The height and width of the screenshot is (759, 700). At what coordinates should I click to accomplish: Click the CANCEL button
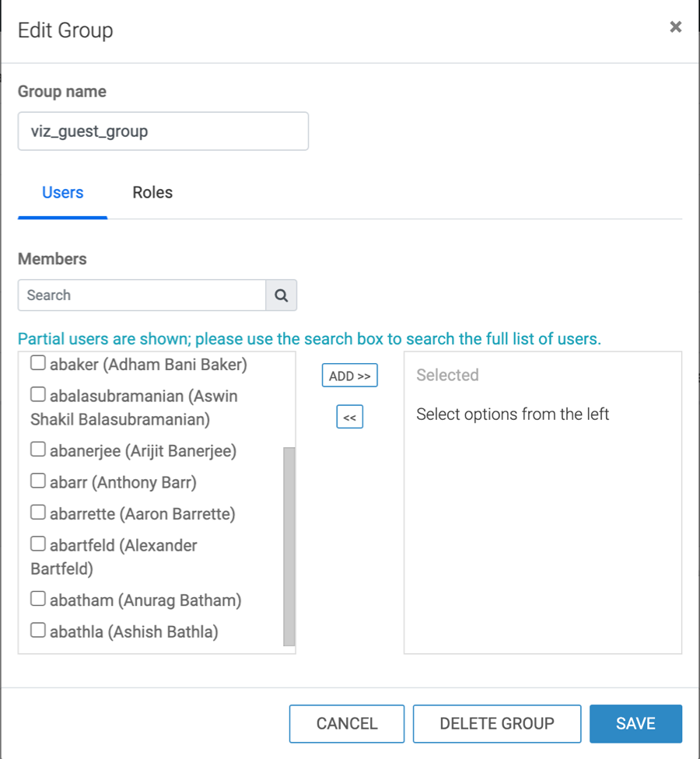(347, 724)
